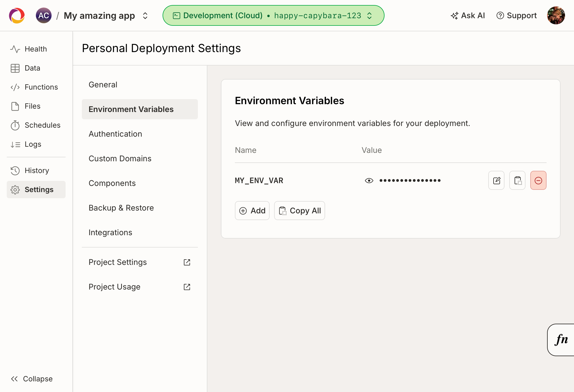Add a new environment variable
Viewport: 574px width, 392px height.
click(x=252, y=211)
